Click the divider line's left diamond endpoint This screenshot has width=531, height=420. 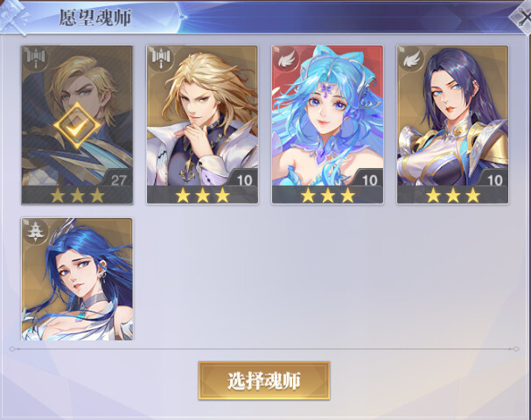(12, 348)
